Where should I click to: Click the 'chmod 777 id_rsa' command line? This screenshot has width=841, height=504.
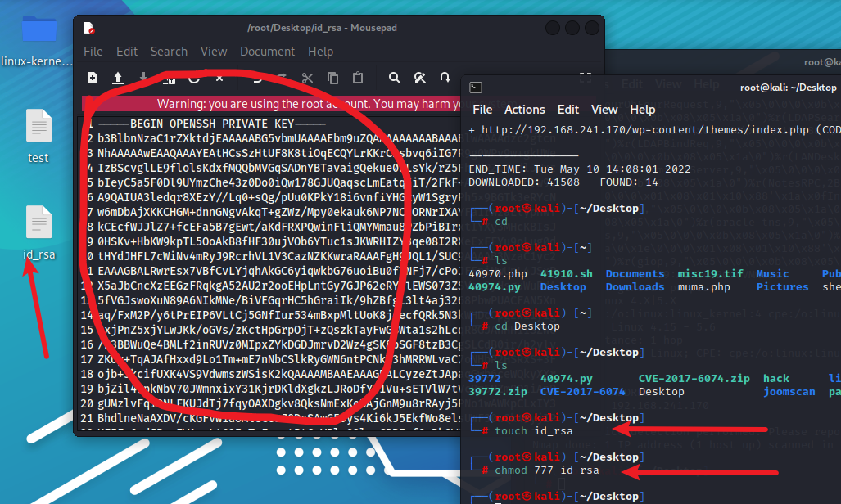tap(546, 470)
